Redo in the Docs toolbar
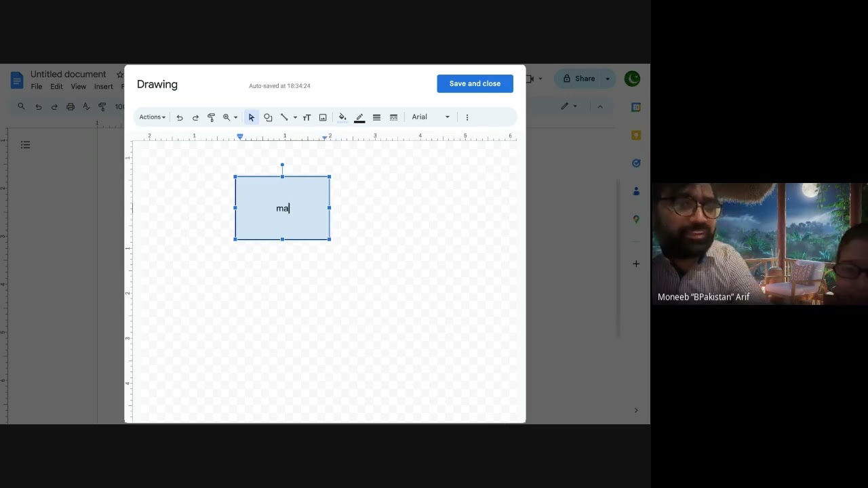The height and width of the screenshot is (488, 868). (x=54, y=106)
